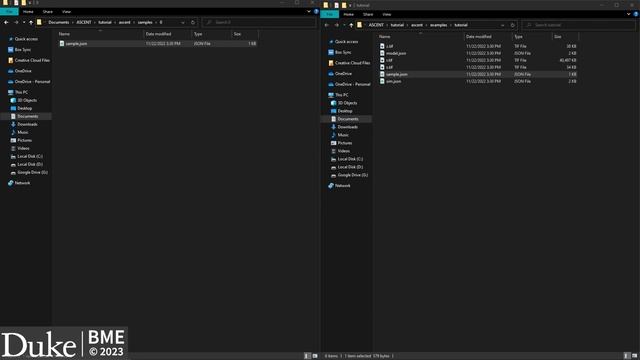Screen dimensions: 640x360
Task: Click the back arrow in right tutorial window
Action: pos(327,25)
